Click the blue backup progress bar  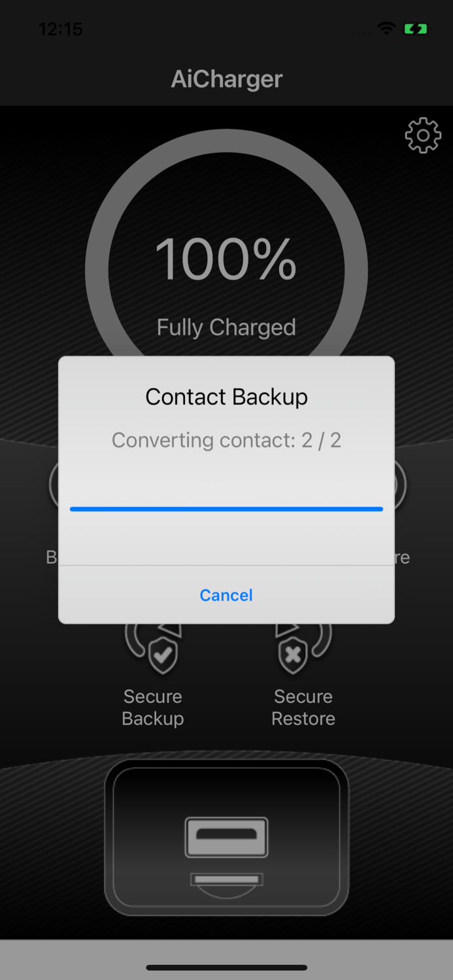click(226, 509)
